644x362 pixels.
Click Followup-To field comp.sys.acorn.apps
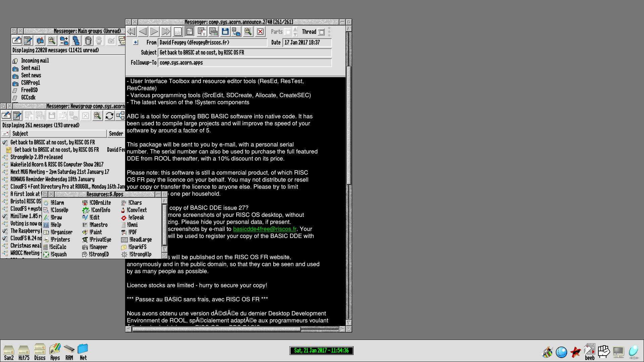[245, 63]
